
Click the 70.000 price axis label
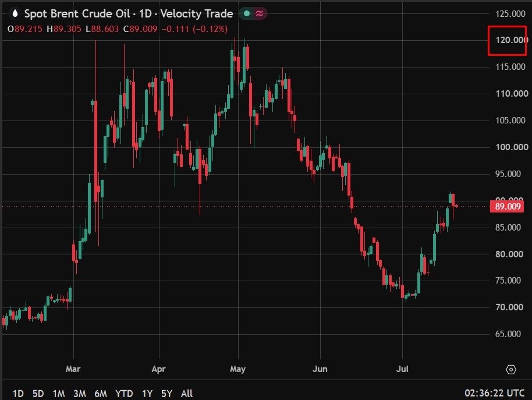pos(509,307)
